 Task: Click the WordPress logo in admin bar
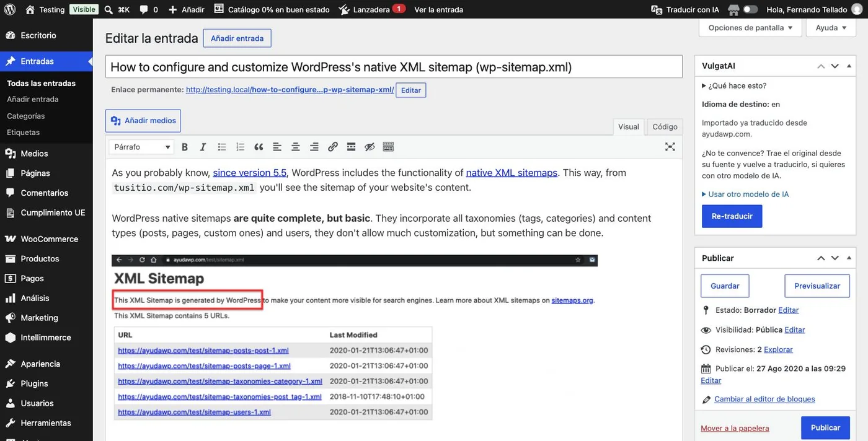point(10,9)
